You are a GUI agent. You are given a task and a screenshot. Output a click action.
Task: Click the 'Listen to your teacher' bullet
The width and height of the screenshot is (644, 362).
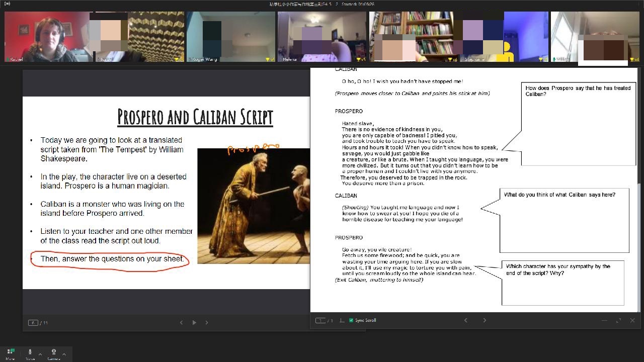click(x=116, y=236)
